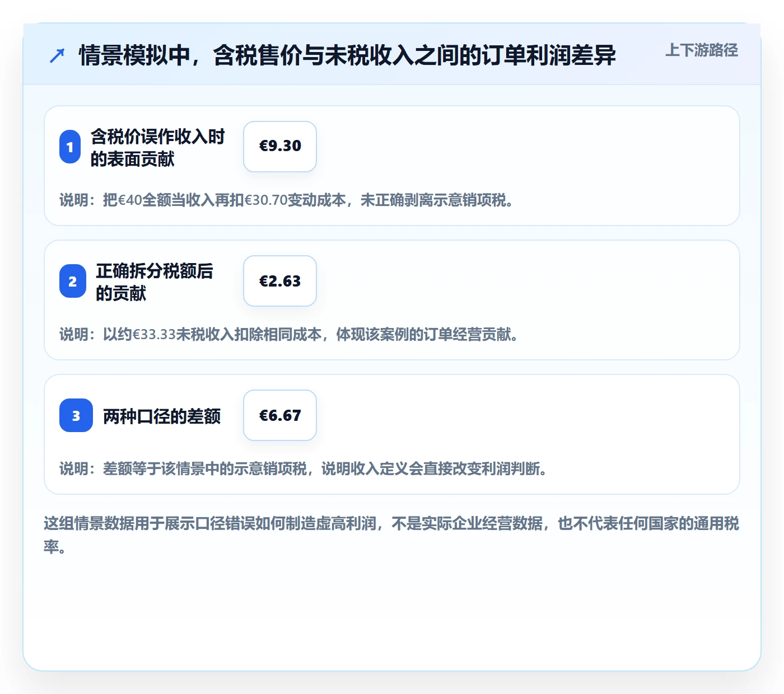
Task: Click the €6.67 value box
Action: pyautogui.click(x=280, y=415)
